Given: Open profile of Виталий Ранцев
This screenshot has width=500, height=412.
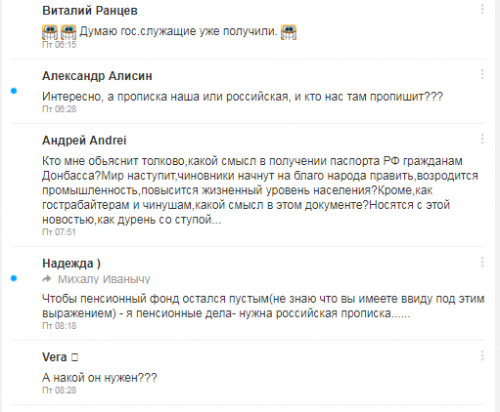Looking at the screenshot, I should (90, 11).
